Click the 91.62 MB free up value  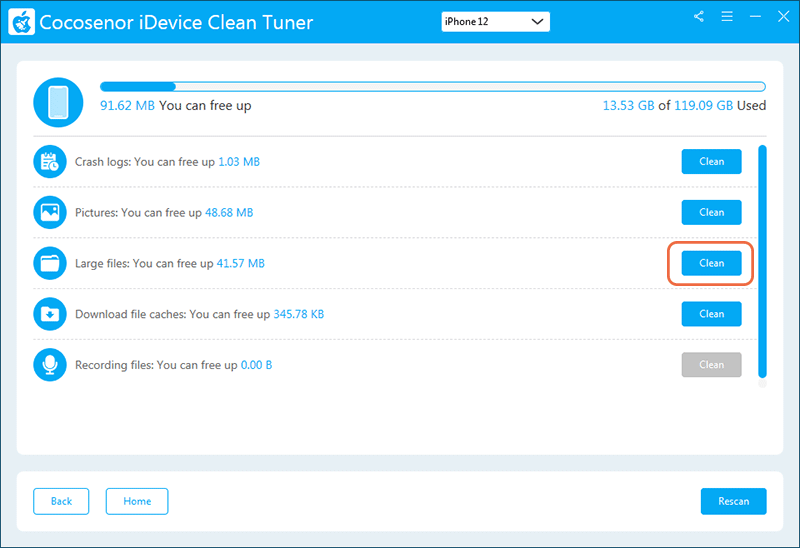pos(127,106)
